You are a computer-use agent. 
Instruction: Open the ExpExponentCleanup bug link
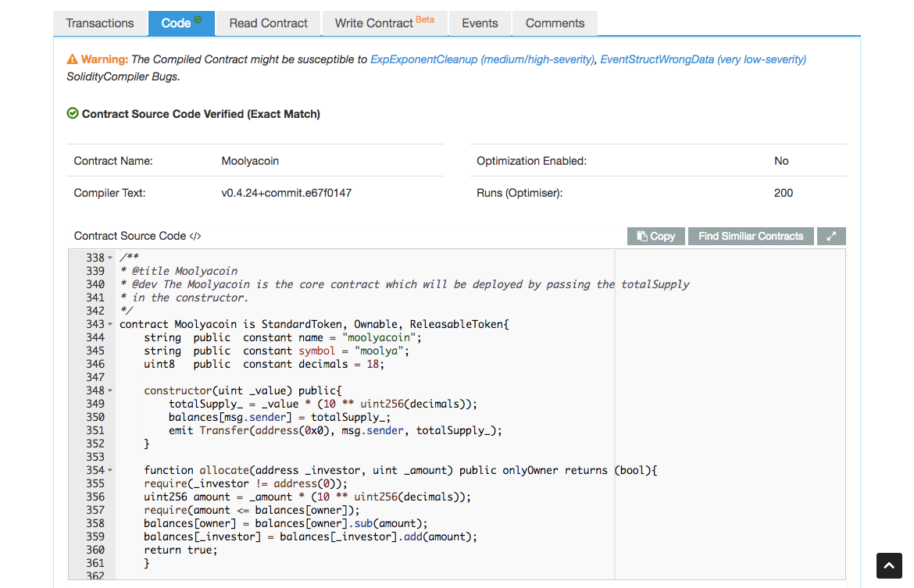point(482,59)
